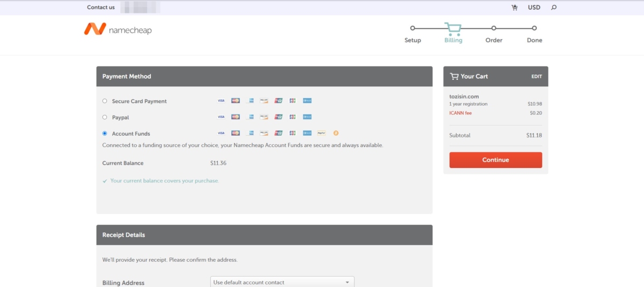Click the Billing step cart icon
This screenshot has height=287, width=644.
[453, 28]
